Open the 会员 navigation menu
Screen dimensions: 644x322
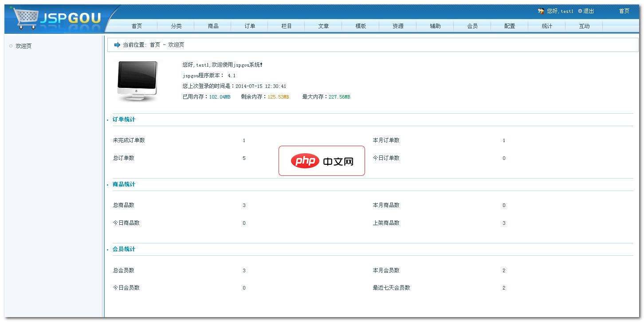[472, 26]
